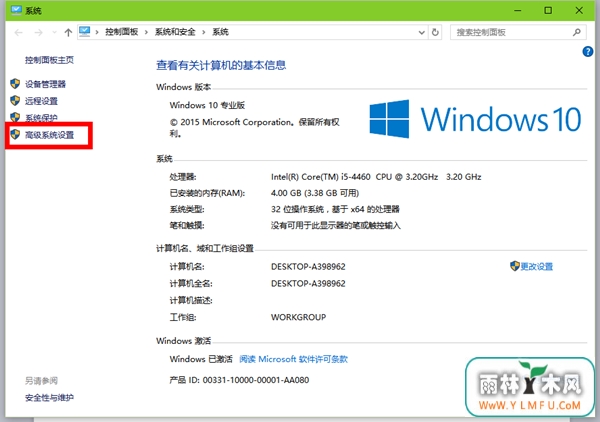Screen dimensions: 600x422
Task: Open 安全性与维护 link
Action: (49, 398)
